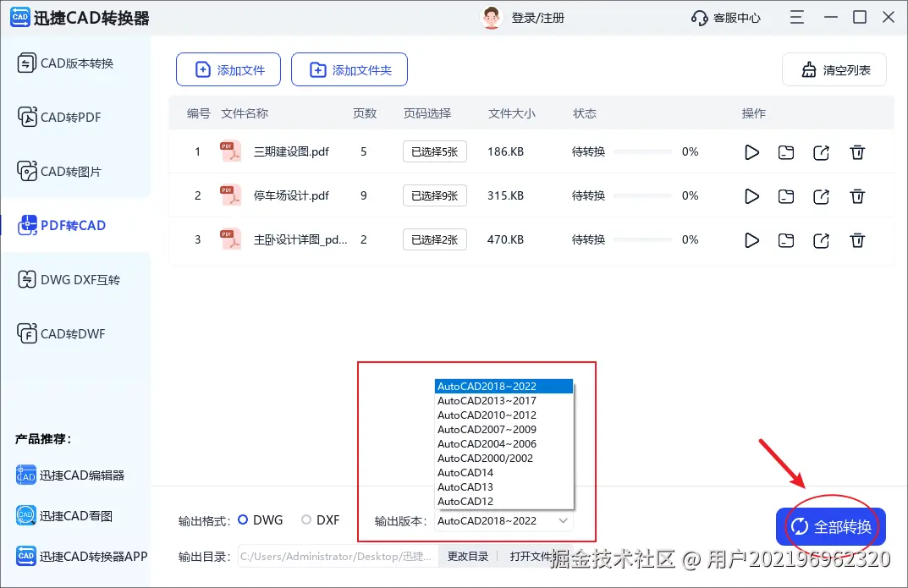
Task: Choose AutoCAD14 output version
Action: tap(504, 473)
